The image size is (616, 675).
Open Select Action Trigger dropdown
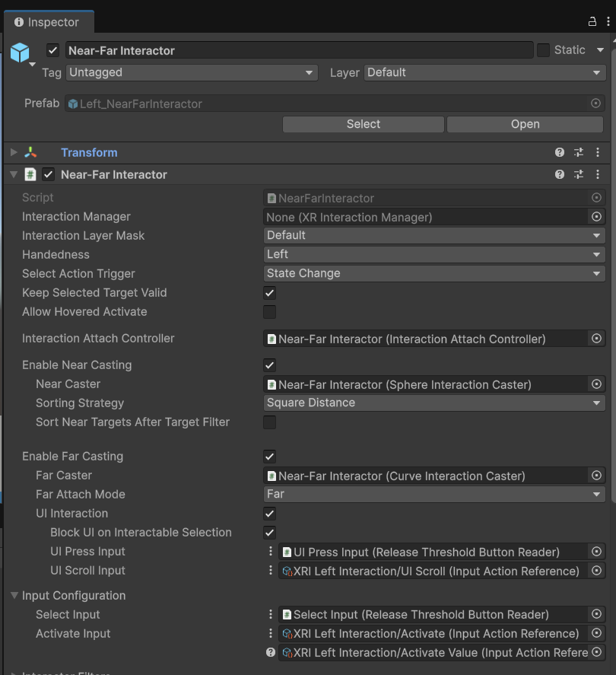(434, 273)
